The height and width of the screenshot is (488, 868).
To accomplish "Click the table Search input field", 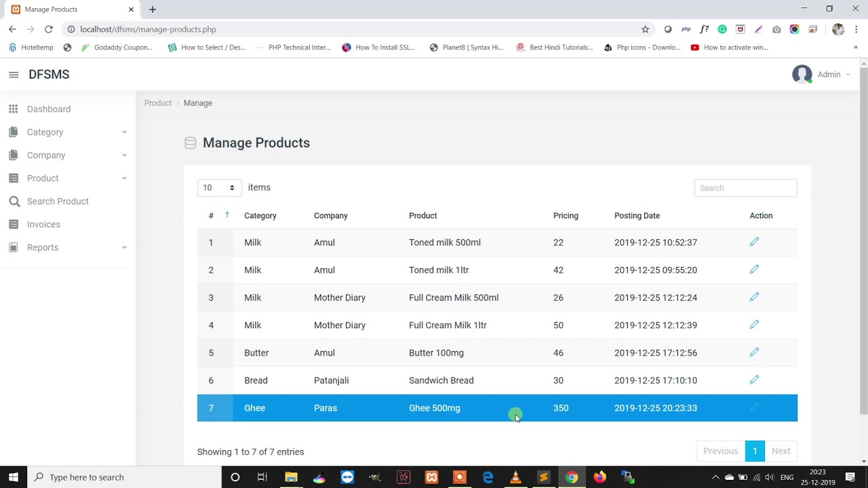I will 745,188.
